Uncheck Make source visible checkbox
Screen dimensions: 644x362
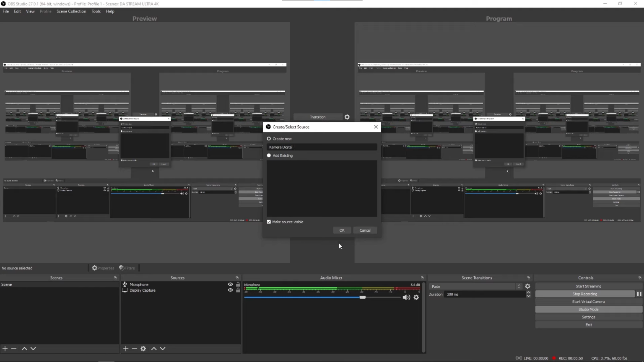(269, 222)
